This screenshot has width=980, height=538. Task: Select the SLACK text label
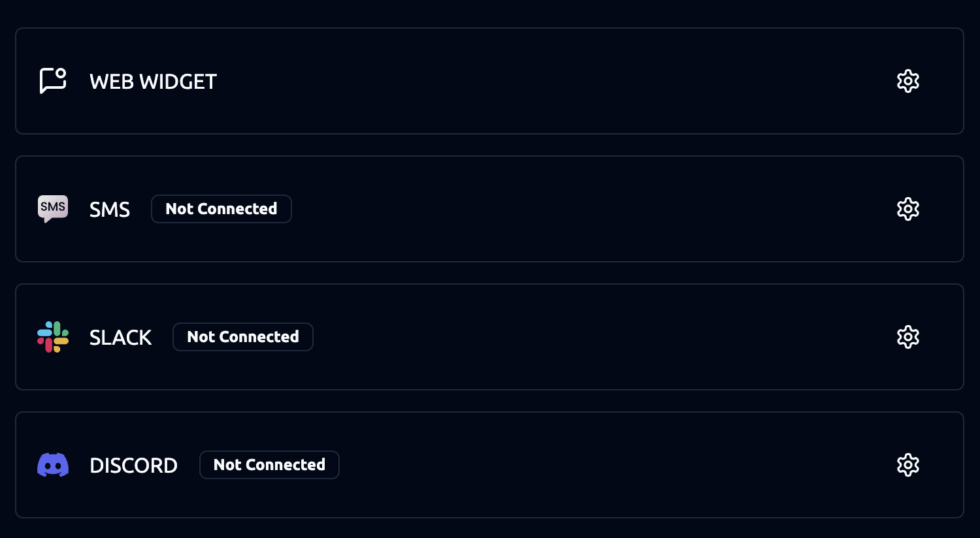click(120, 338)
